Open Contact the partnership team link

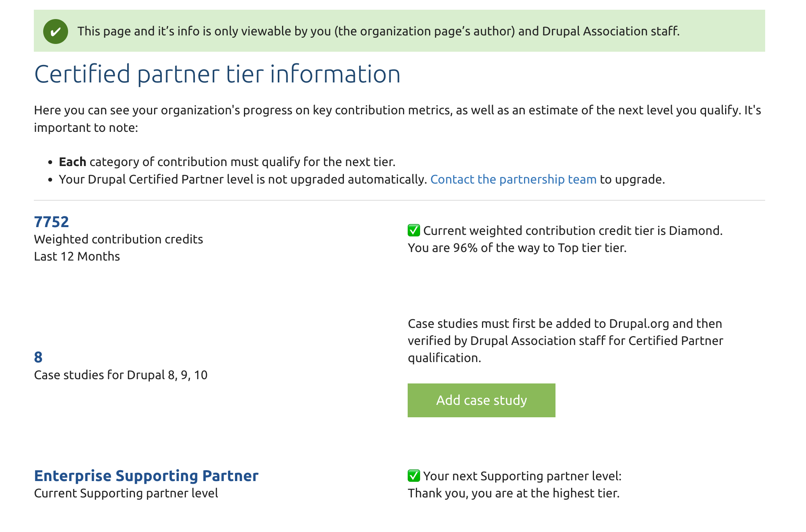[x=513, y=179]
